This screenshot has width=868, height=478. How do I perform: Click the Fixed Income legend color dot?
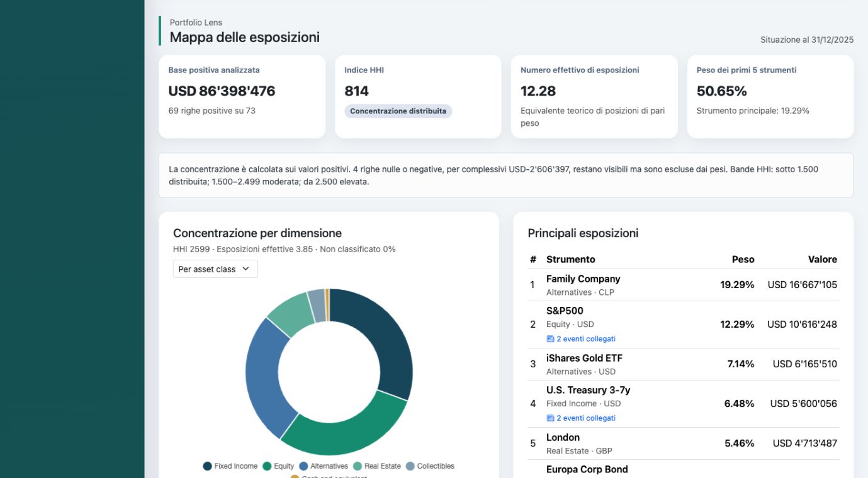coord(207,466)
